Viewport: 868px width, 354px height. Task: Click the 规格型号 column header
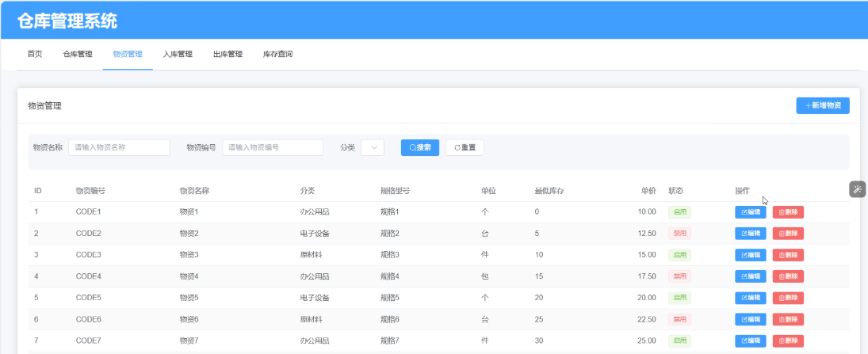click(x=396, y=191)
